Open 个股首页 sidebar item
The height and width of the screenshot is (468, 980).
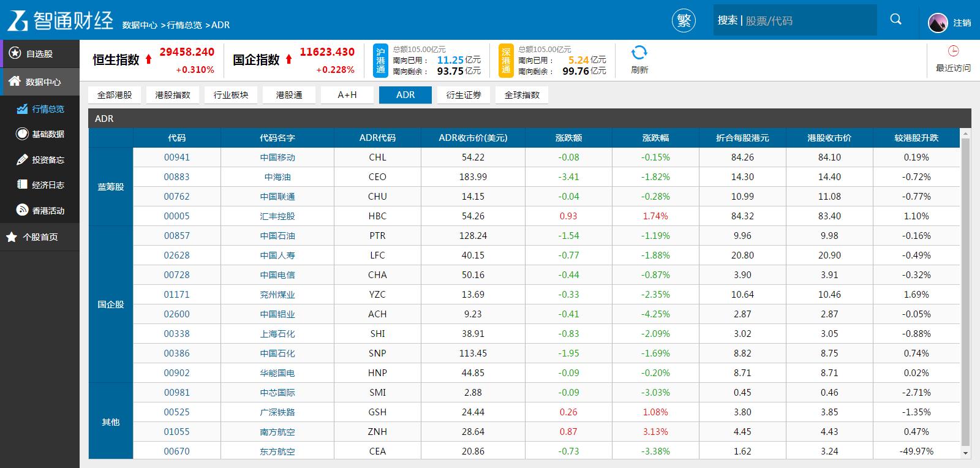pos(40,237)
